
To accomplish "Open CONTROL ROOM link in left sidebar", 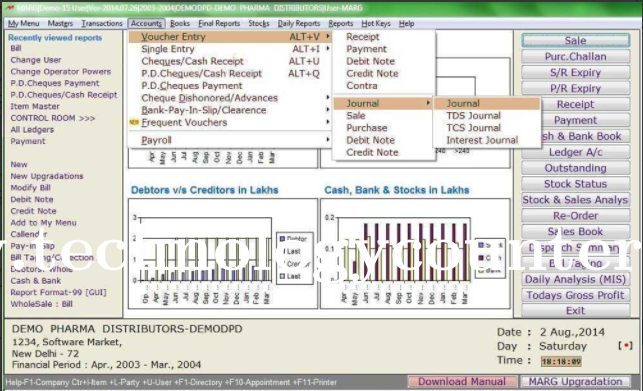I will click(53, 118).
